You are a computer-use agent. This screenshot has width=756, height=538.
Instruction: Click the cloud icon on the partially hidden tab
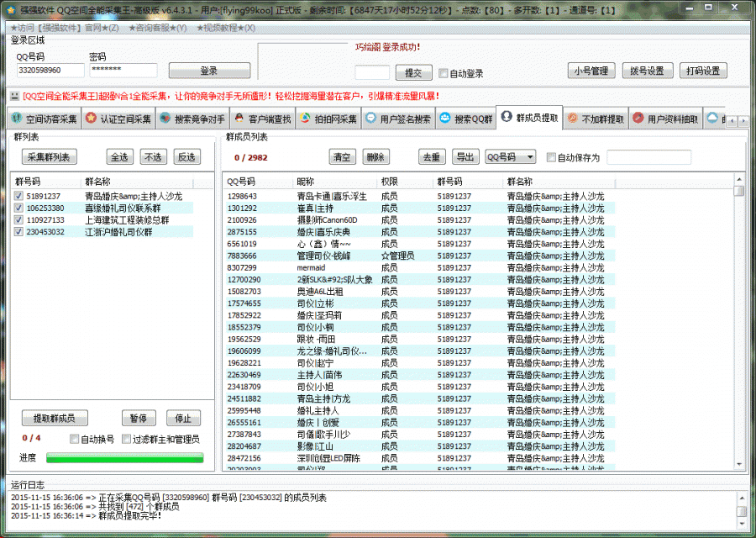712,119
